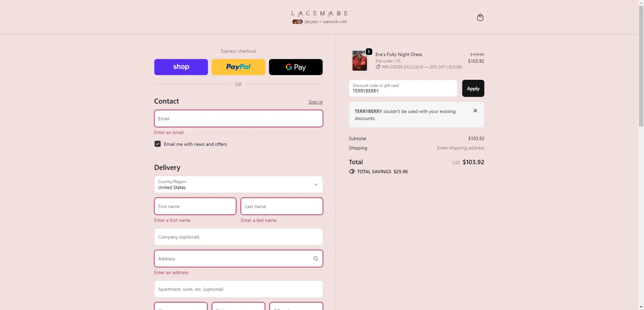This screenshot has height=310, width=644.
Task: Click the Lacemade logo in header
Action: (x=319, y=17)
